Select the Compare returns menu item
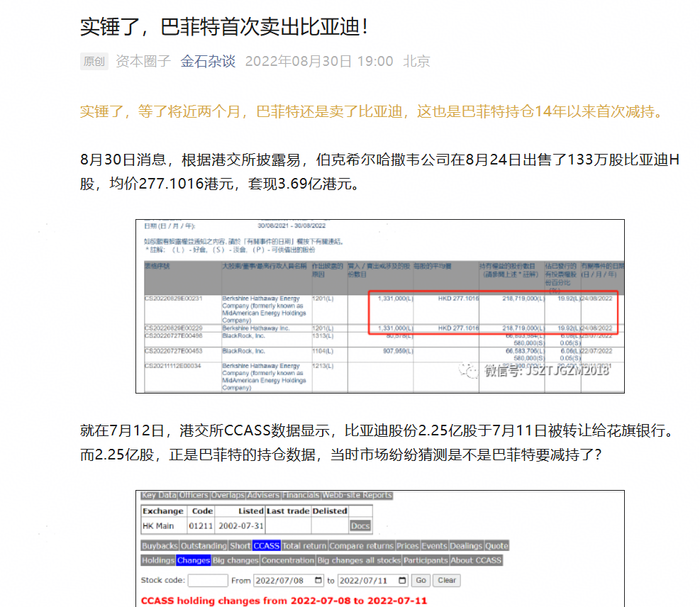Screen dimensions: 700x607 point(362,546)
